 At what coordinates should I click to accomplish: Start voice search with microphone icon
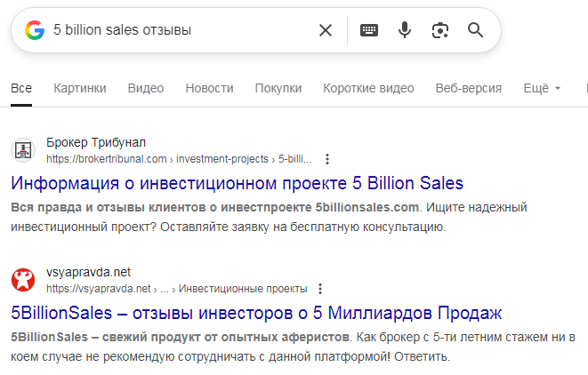click(405, 31)
